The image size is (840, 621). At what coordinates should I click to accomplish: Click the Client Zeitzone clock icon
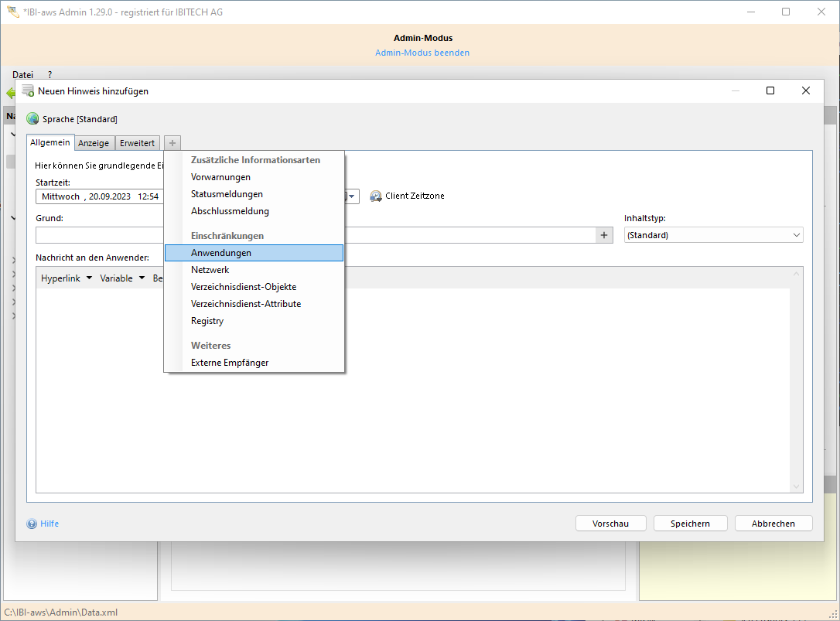click(376, 196)
